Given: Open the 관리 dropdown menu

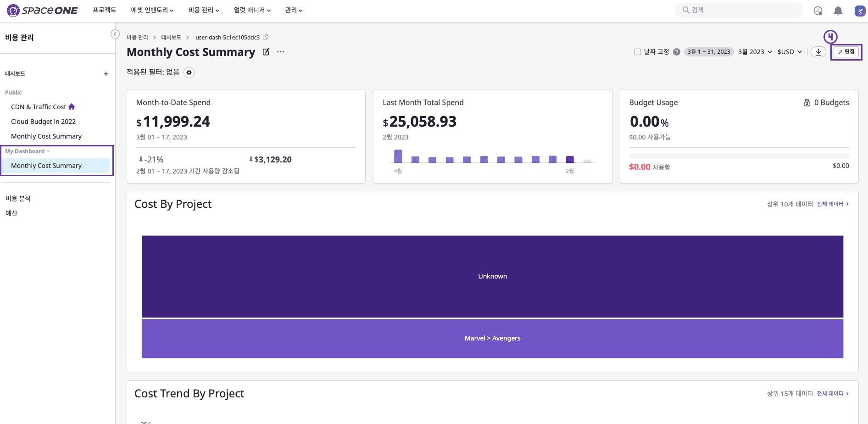Looking at the screenshot, I should 294,10.
